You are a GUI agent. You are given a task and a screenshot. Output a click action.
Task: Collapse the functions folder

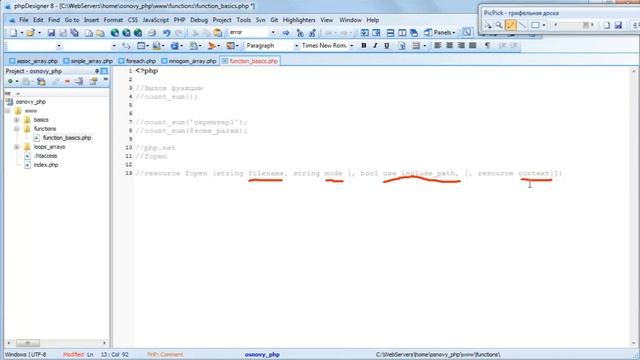(17, 129)
